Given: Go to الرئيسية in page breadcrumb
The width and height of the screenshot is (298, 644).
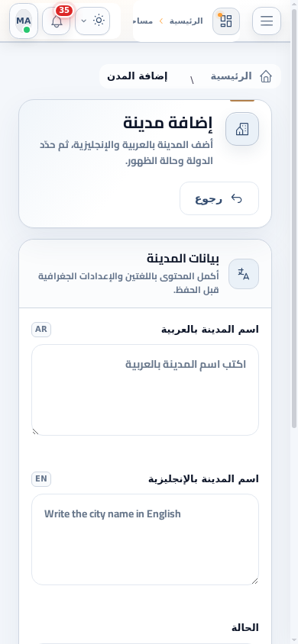Looking at the screenshot, I should tap(232, 76).
